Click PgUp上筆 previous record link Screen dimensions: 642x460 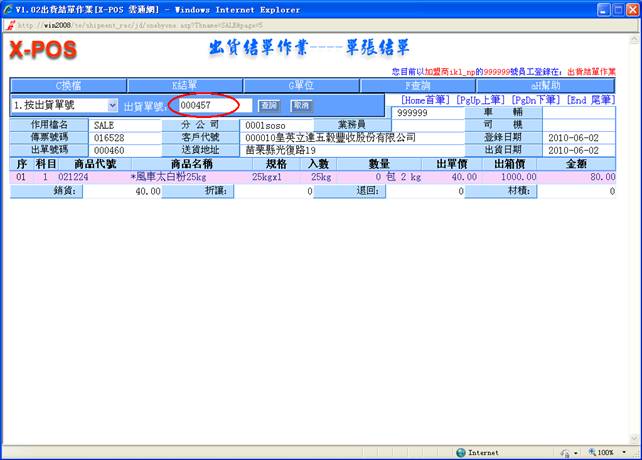(x=481, y=100)
